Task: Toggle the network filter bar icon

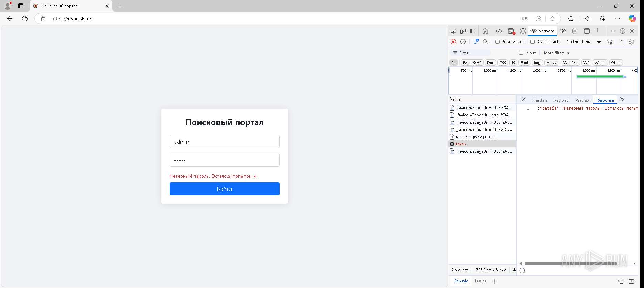Action: pyautogui.click(x=476, y=41)
